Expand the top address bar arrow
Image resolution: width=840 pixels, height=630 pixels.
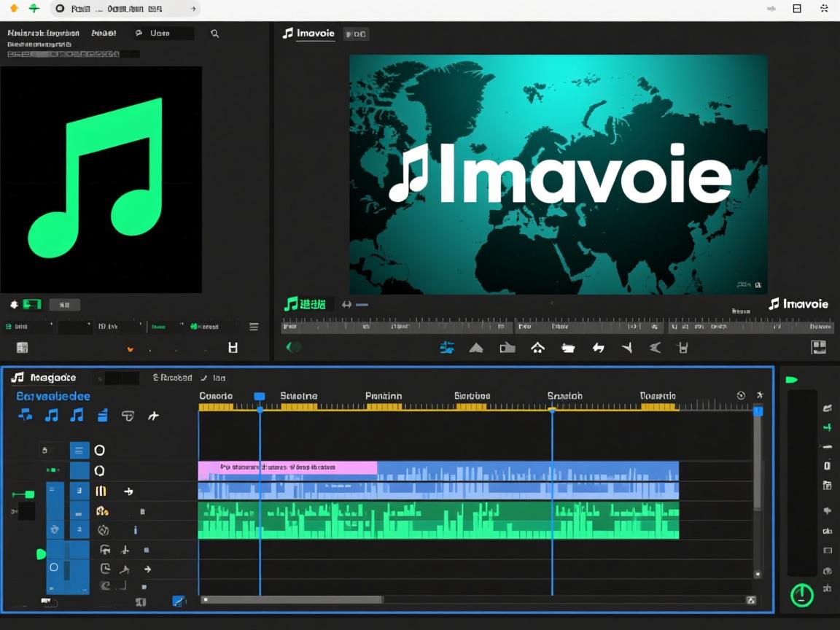point(192,9)
